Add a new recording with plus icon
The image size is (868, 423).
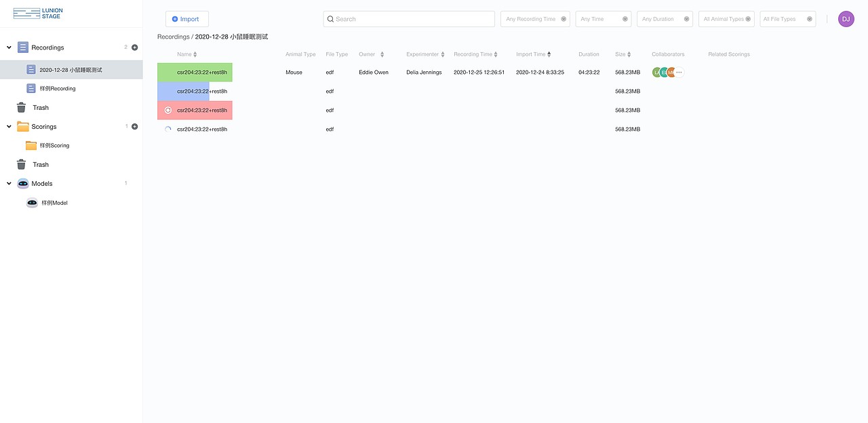(x=134, y=47)
